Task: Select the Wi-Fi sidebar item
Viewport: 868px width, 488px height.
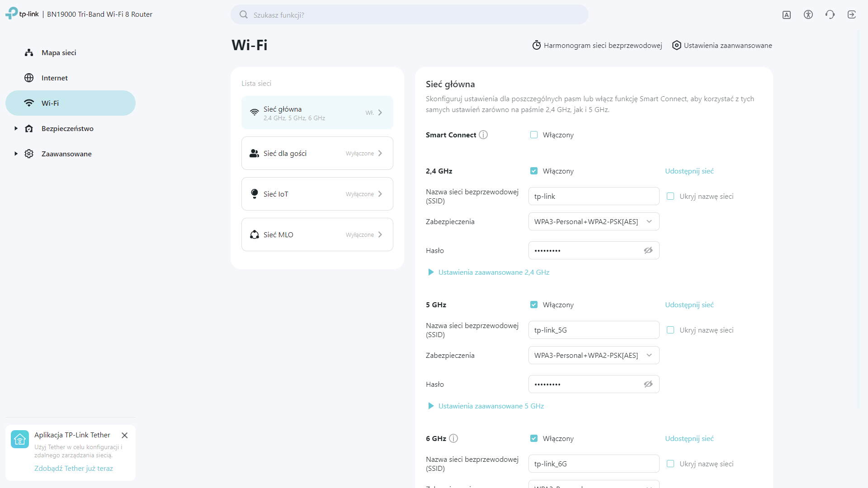Action: [x=71, y=103]
